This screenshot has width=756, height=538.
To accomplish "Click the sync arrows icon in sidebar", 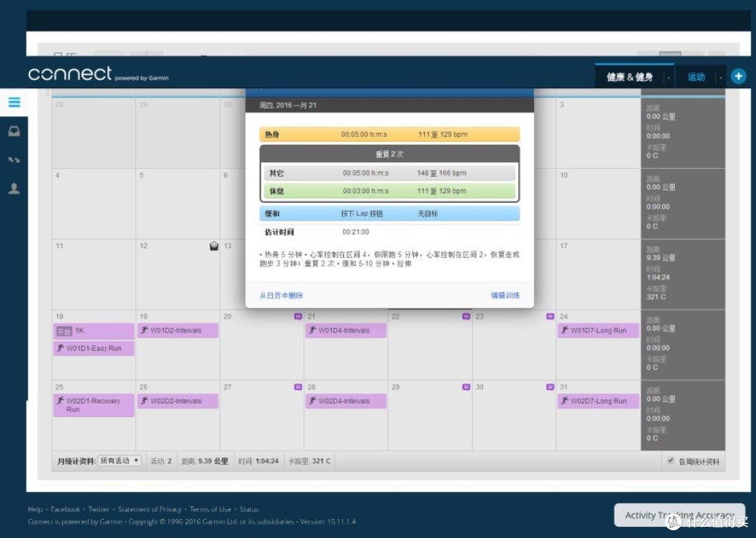I will (x=14, y=160).
